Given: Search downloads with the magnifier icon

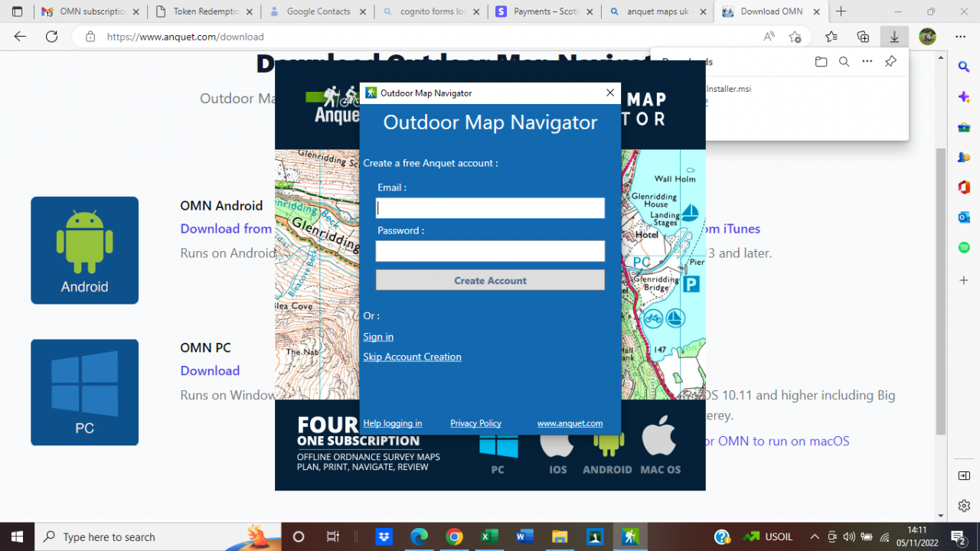Looking at the screenshot, I should pos(844,61).
